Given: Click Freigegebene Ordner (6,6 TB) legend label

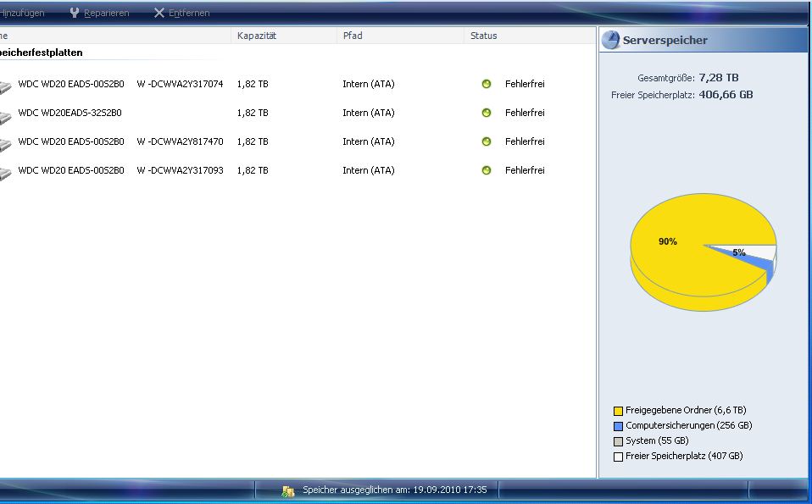Looking at the screenshot, I should (x=686, y=410).
